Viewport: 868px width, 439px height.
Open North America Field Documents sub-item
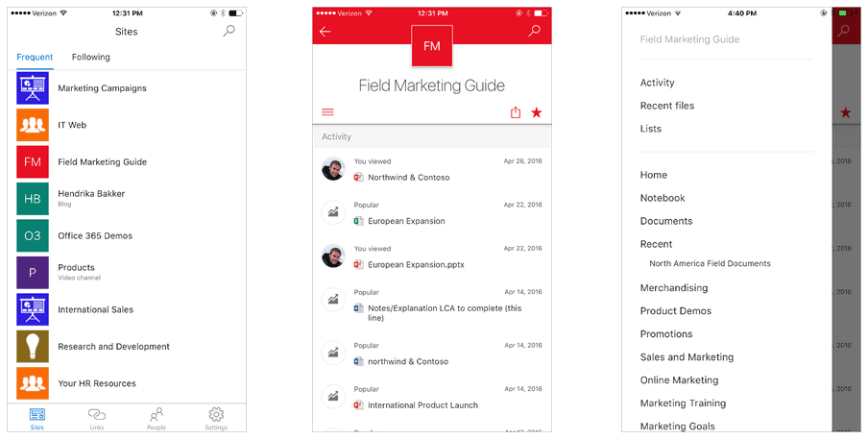[x=710, y=263]
